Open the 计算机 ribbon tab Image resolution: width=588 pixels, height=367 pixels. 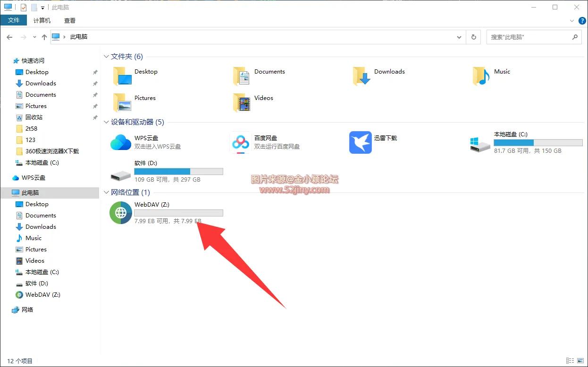click(42, 20)
